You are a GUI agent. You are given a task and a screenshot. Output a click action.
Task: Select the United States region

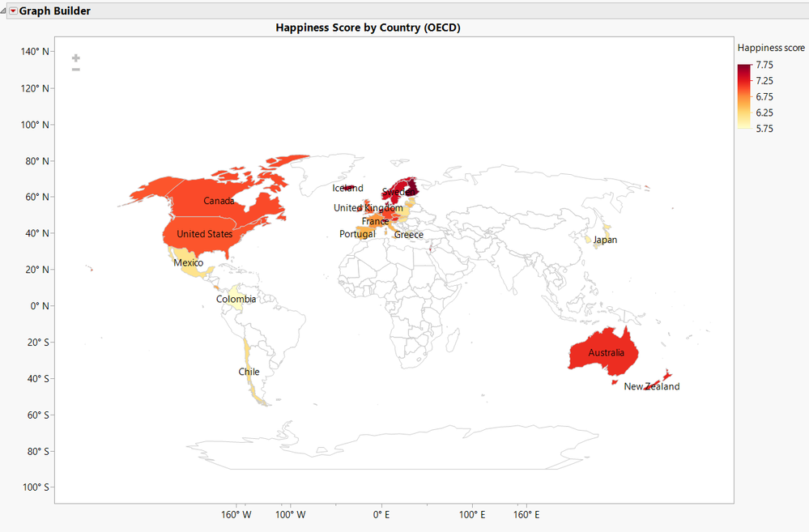pos(204,234)
